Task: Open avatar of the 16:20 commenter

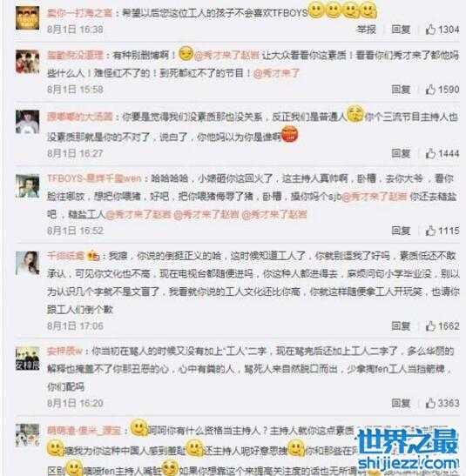Action: click(x=27, y=359)
